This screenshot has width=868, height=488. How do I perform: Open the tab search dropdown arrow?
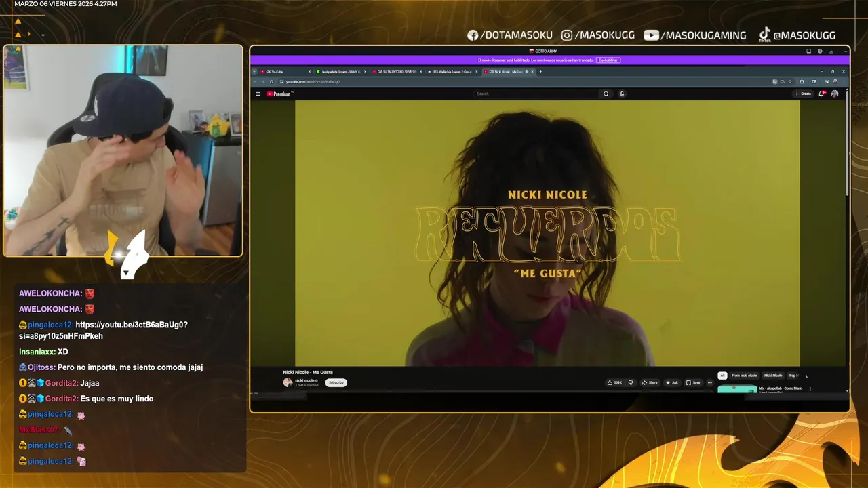256,71
